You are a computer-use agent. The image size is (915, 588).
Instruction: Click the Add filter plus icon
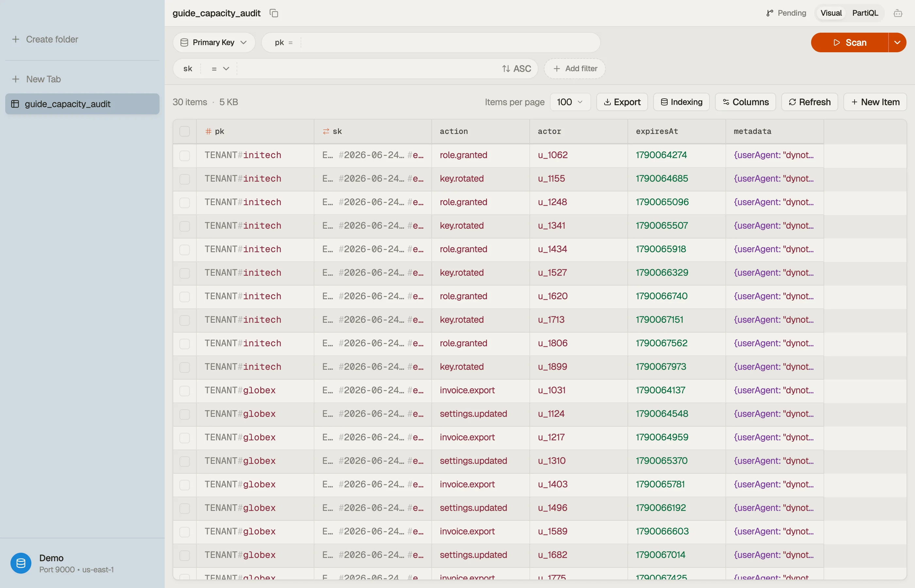point(557,69)
